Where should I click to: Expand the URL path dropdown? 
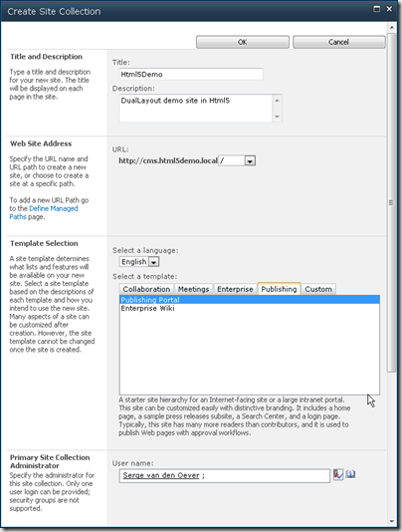click(x=250, y=160)
